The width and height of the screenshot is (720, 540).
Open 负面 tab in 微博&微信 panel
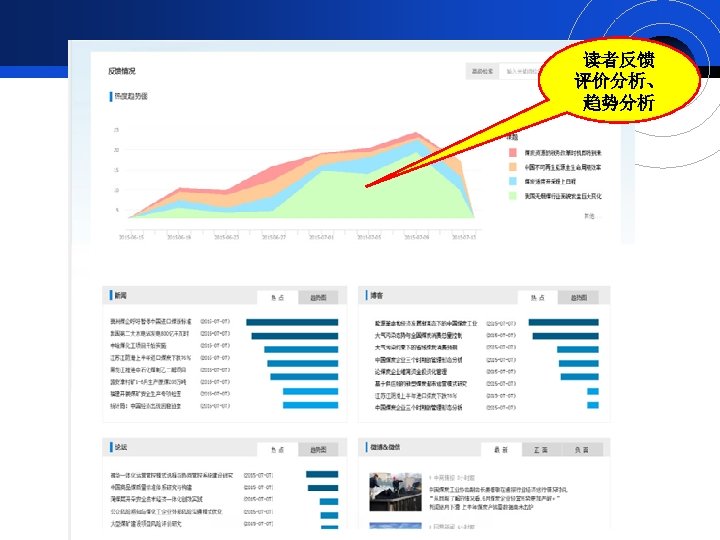tap(582, 450)
